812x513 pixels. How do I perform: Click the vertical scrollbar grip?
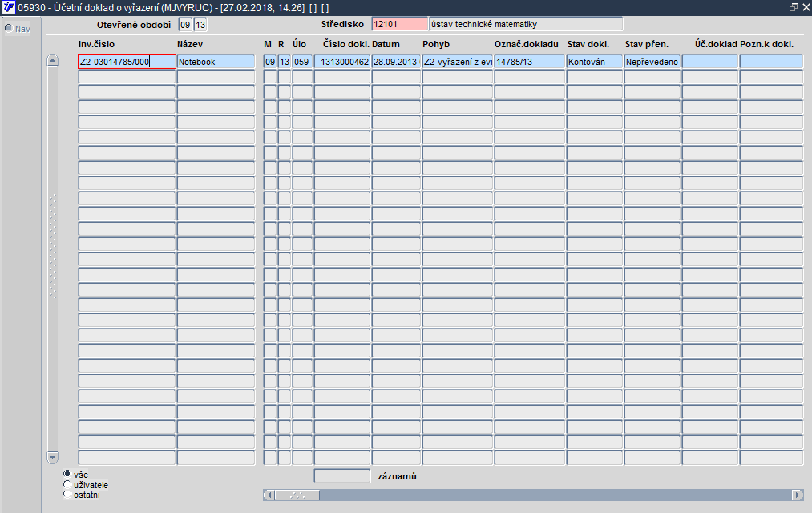[x=52, y=246]
